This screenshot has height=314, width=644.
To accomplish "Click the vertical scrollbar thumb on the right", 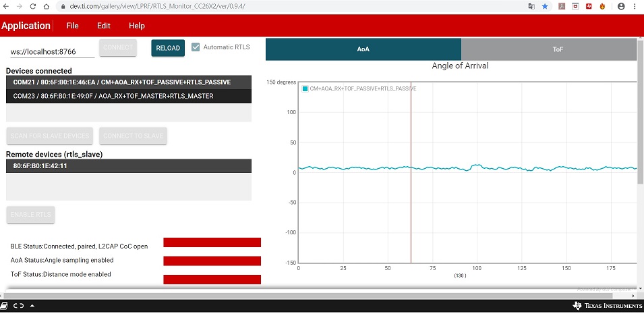I will [x=641, y=111].
